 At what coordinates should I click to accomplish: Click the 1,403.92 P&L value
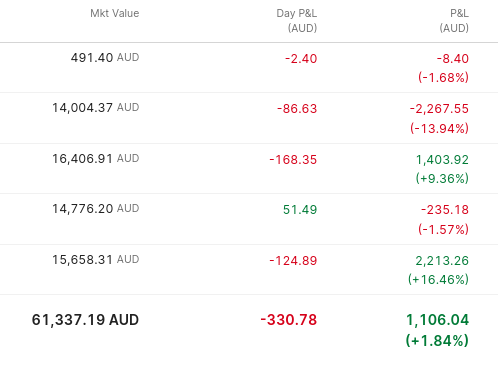[442, 160]
